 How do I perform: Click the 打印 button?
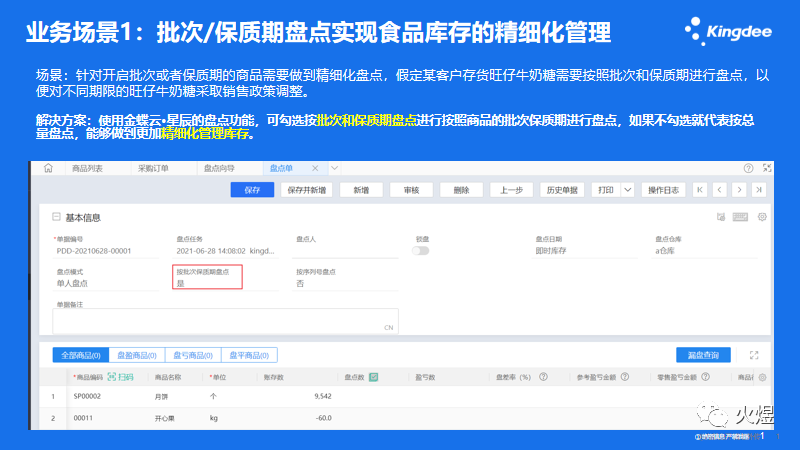point(606,190)
